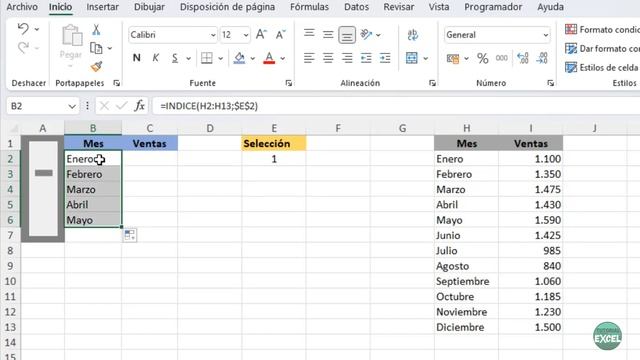Open Portapapeles pane launcher

[117, 83]
